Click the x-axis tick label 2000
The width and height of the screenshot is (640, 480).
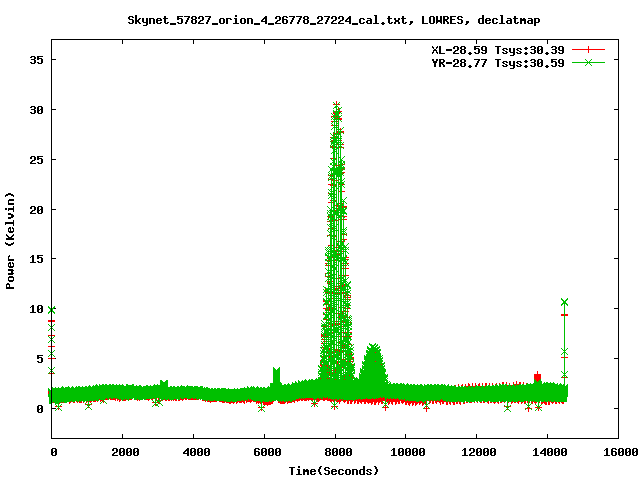125,452
